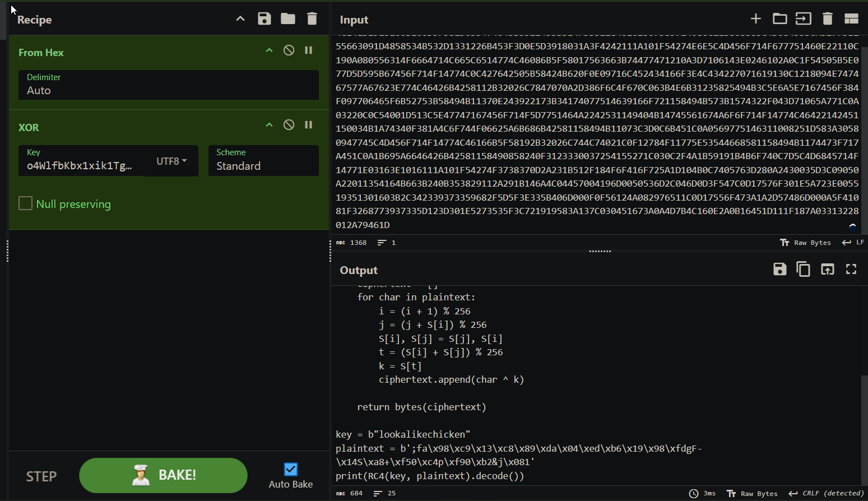Click the Output pane heading
The image size is (868, 501).
pyautogui.click(x=359, y=271)
